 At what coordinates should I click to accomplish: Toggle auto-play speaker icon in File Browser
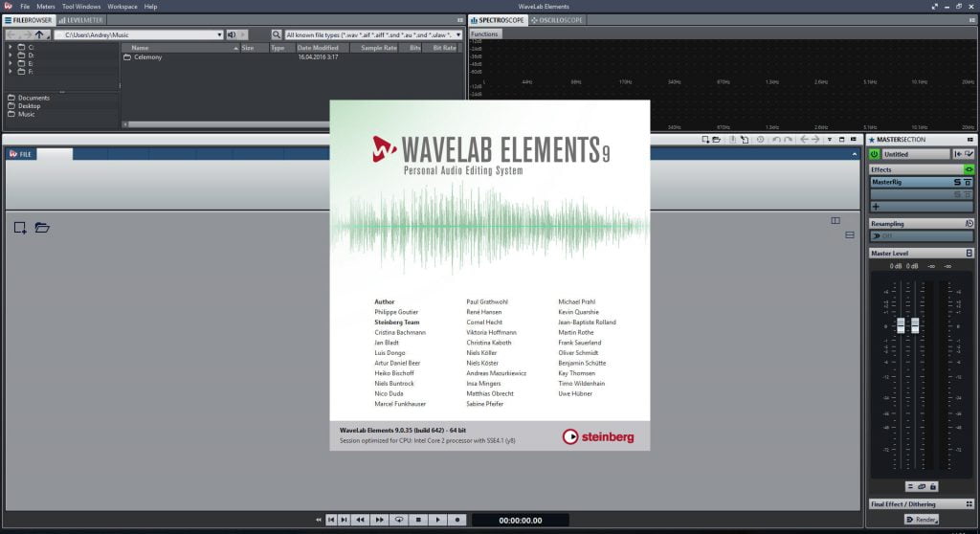232,35
